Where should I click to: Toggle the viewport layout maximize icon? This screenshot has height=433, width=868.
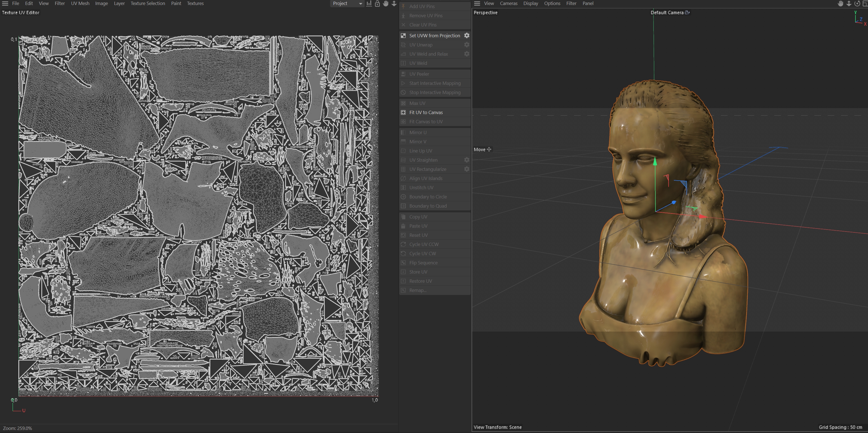(x=865, y=3)
